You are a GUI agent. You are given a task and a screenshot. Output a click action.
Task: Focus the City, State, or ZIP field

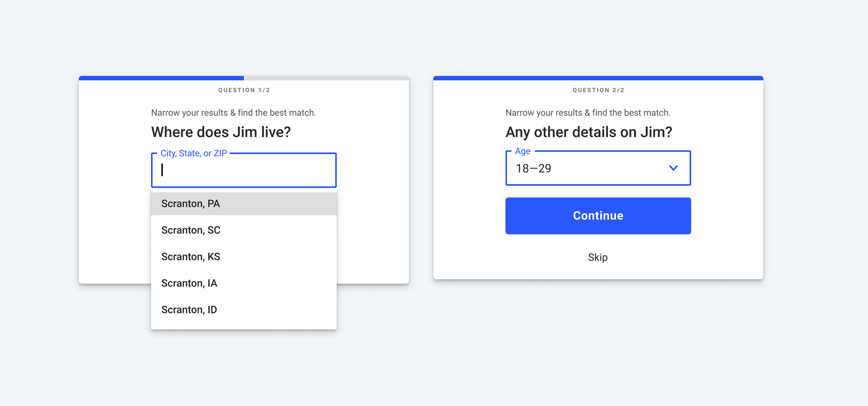click(244, 170)
